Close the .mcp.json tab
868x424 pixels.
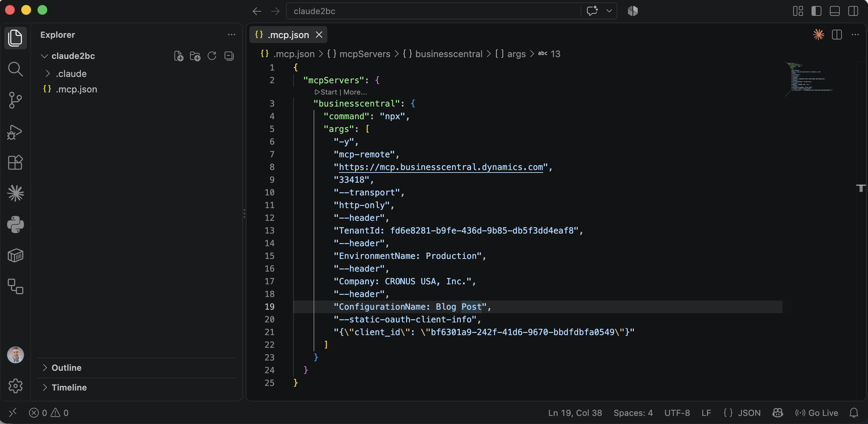[319, 35]
